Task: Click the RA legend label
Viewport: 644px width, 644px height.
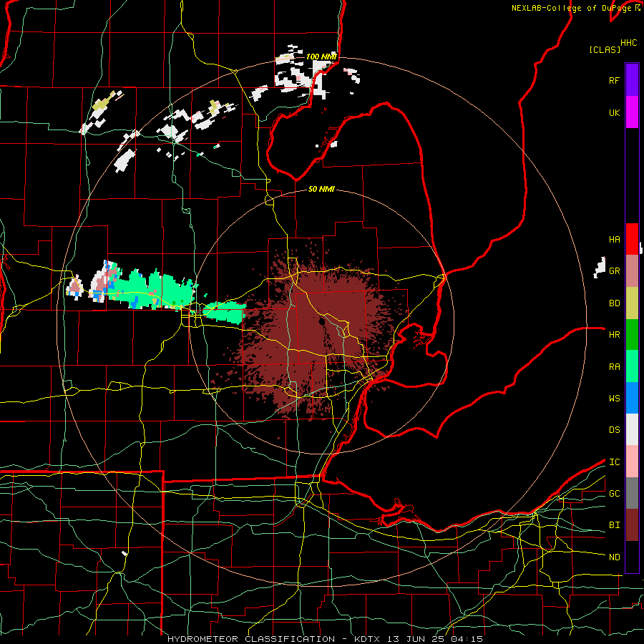Action: pos(614,366)
